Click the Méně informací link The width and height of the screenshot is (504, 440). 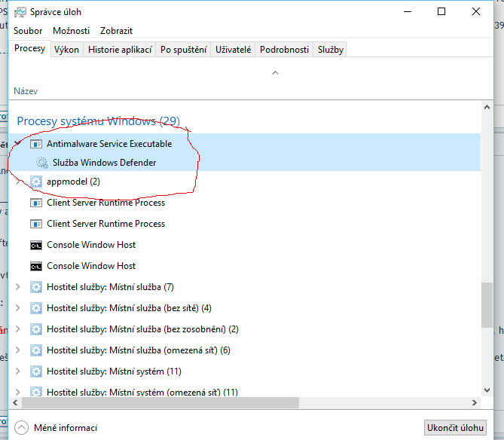(x=66, y=428)
